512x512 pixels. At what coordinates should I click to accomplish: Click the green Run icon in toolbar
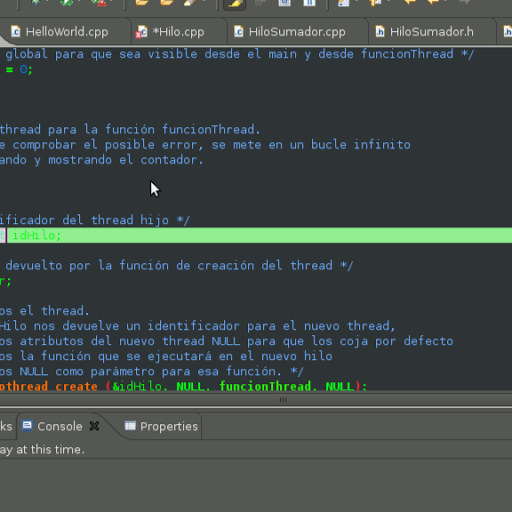pos(67,2)
